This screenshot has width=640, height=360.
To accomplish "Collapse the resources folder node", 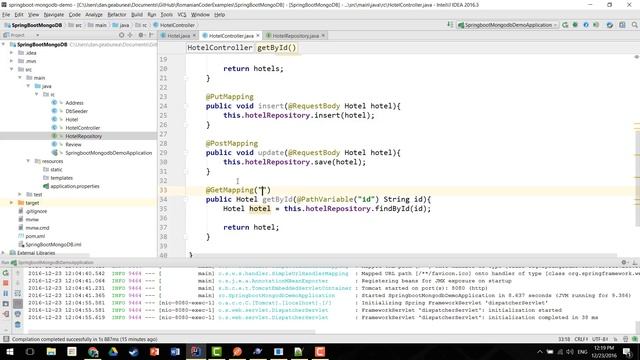I will [28, 161].
